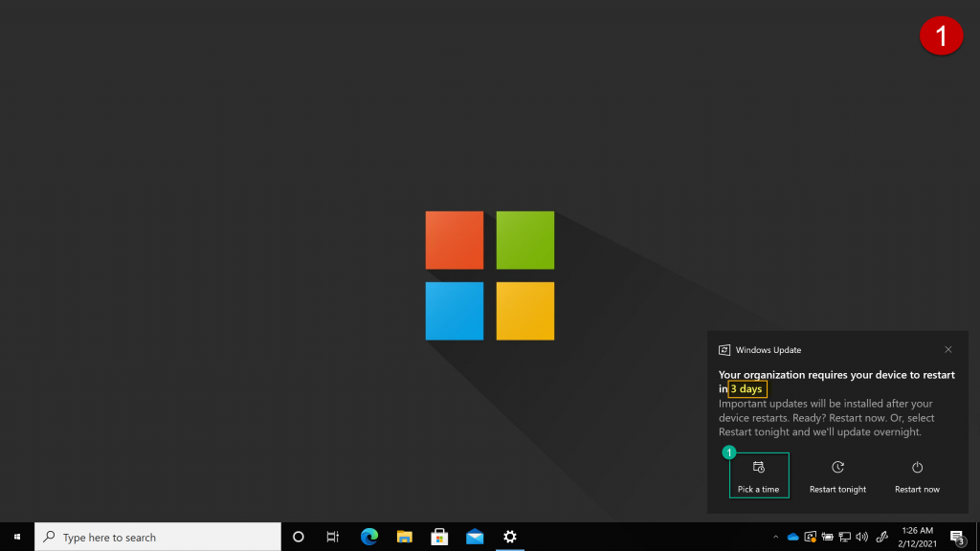The height and width of the screenshot is (551, 980).
Task: Check battery status in system tray
Action: point(828,537)
